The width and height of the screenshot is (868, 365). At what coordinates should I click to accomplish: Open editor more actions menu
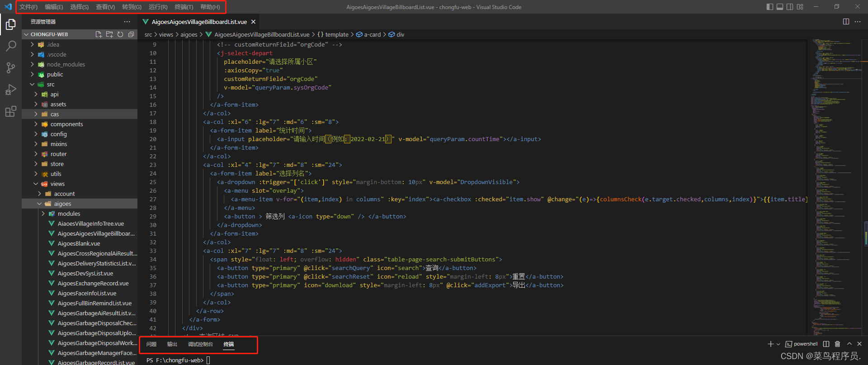click(x=858, y=22)
